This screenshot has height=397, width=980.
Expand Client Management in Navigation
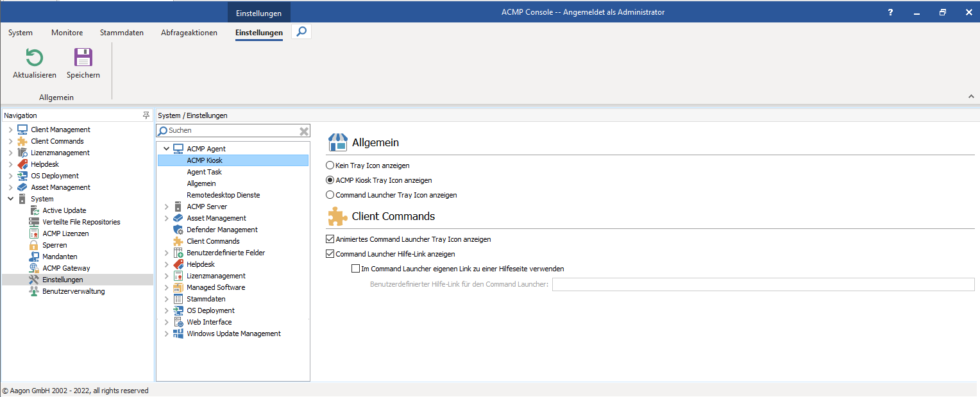pos(10,130)
